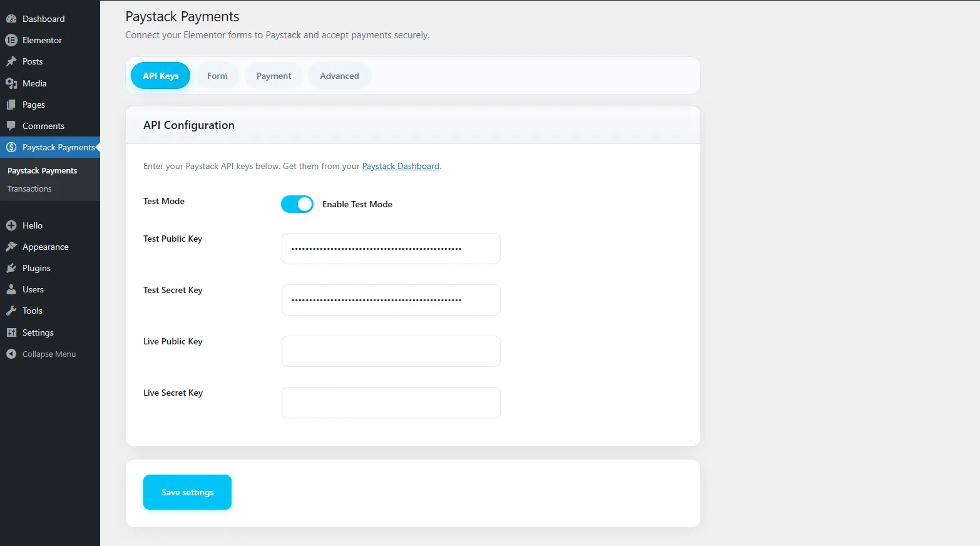Open Settings menu label

click(x=38, y=332)
